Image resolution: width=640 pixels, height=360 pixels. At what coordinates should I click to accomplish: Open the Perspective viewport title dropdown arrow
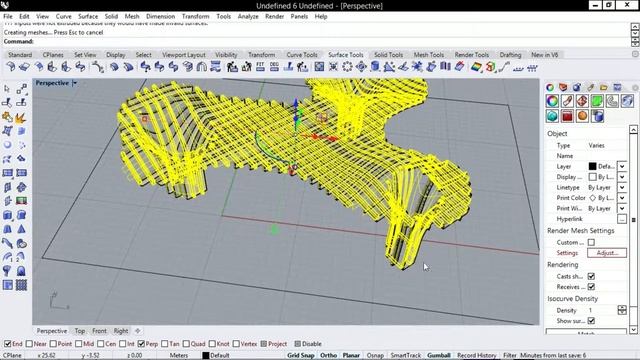75,83
